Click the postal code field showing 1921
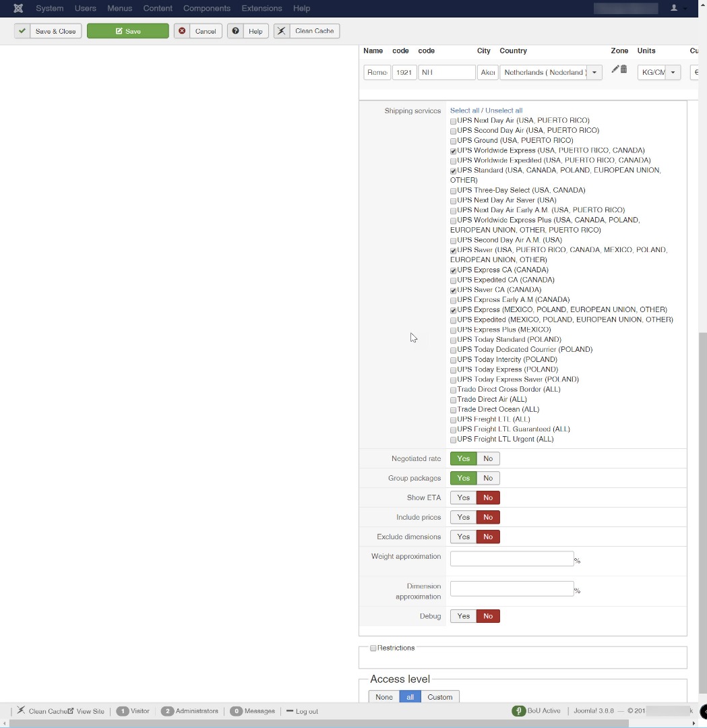This screenshot has height=728, width=707. point(404,72)
